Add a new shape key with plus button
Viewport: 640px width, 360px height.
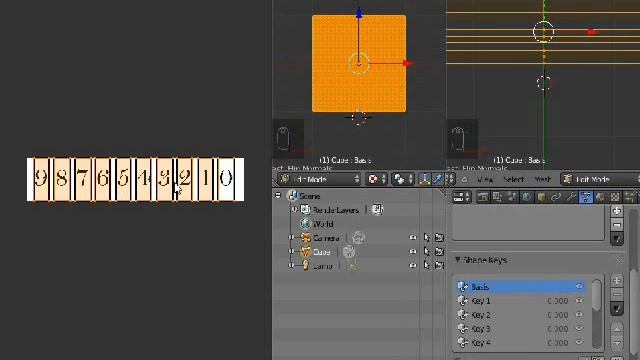pos(617,280)
